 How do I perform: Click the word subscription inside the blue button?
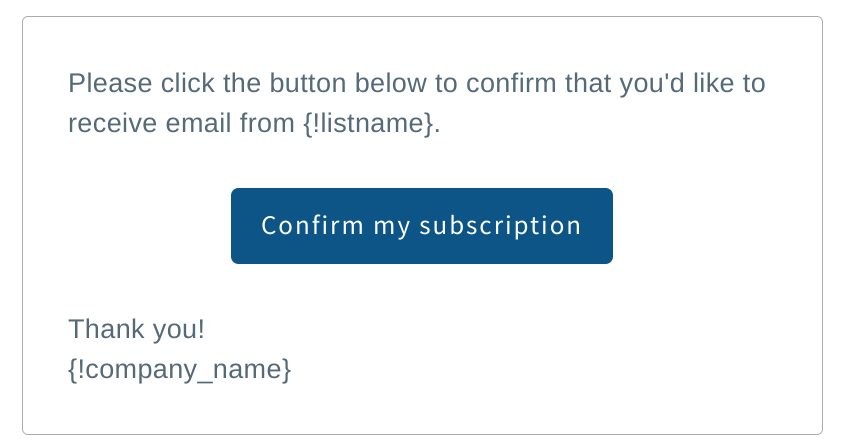(x=500, y=226)
